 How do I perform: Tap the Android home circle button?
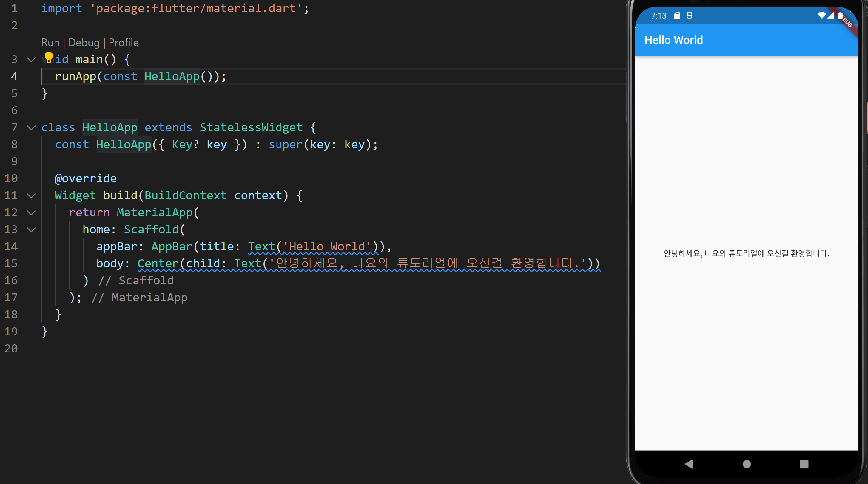tap(747, 464)
